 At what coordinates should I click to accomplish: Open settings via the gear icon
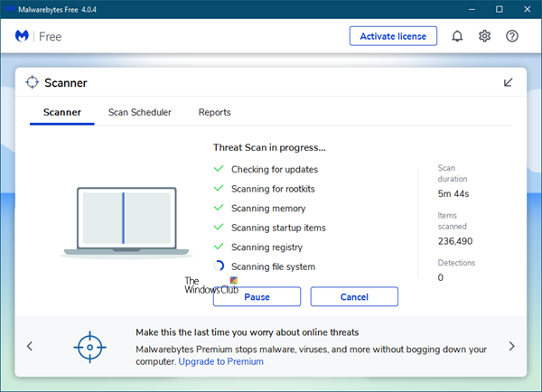click(x=484, y=36)
